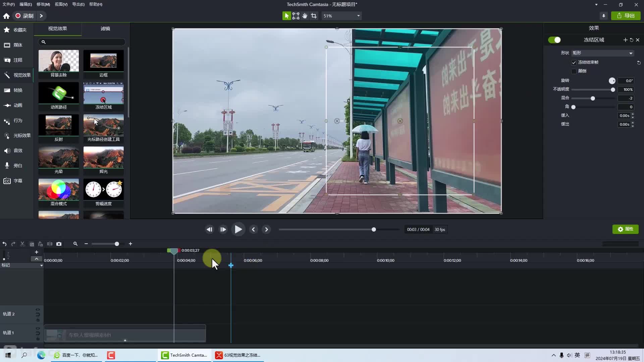Screen dimensions: 644x362
Task: Select the arrow edit mode tool
Action: [x=286, y=16]
